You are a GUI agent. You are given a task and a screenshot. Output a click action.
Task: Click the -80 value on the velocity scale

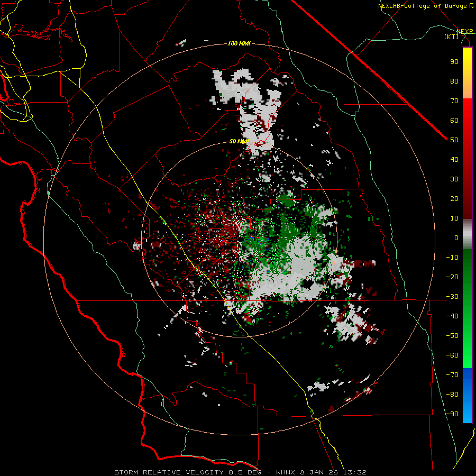pos(452,395)
